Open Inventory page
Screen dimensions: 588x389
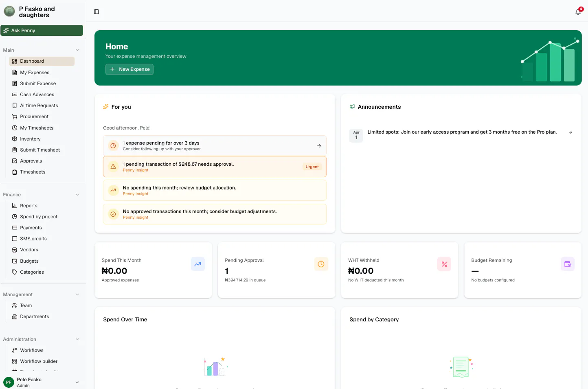pos(42,139)
